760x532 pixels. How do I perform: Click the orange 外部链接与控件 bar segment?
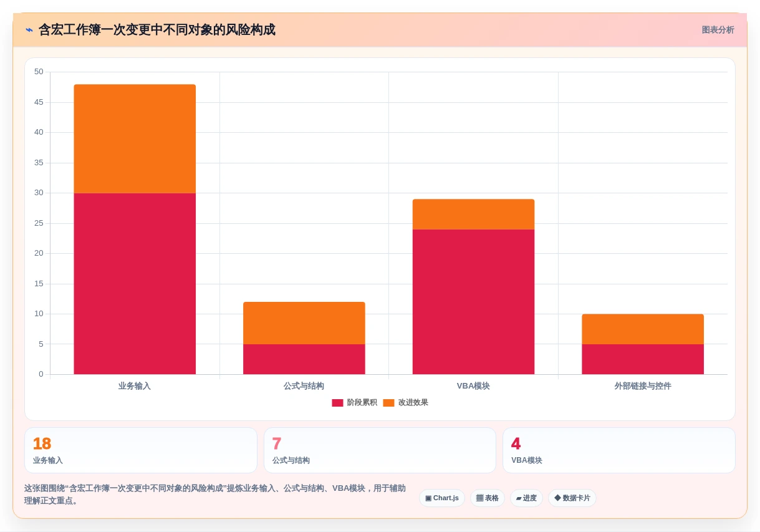coord(643,329)
